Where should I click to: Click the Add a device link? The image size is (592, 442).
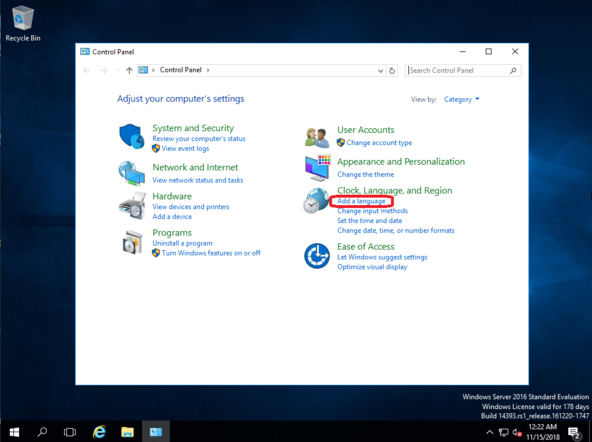[172, 216]
